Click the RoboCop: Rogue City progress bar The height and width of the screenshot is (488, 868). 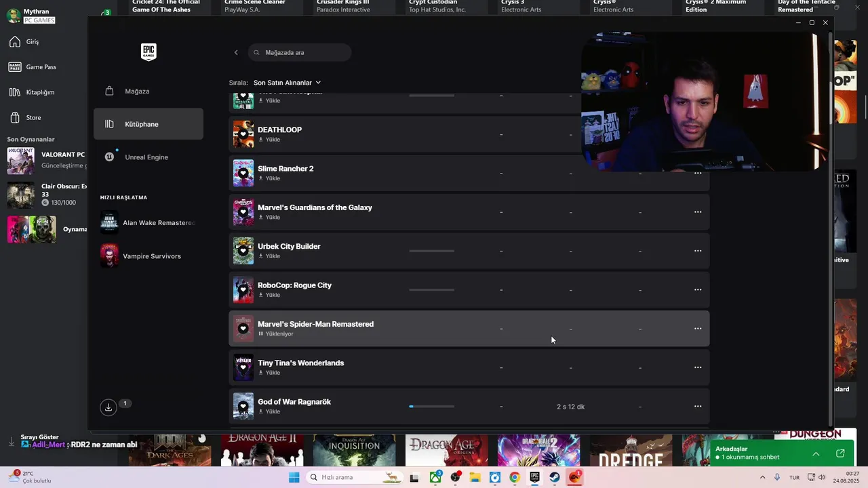point(432,290)
